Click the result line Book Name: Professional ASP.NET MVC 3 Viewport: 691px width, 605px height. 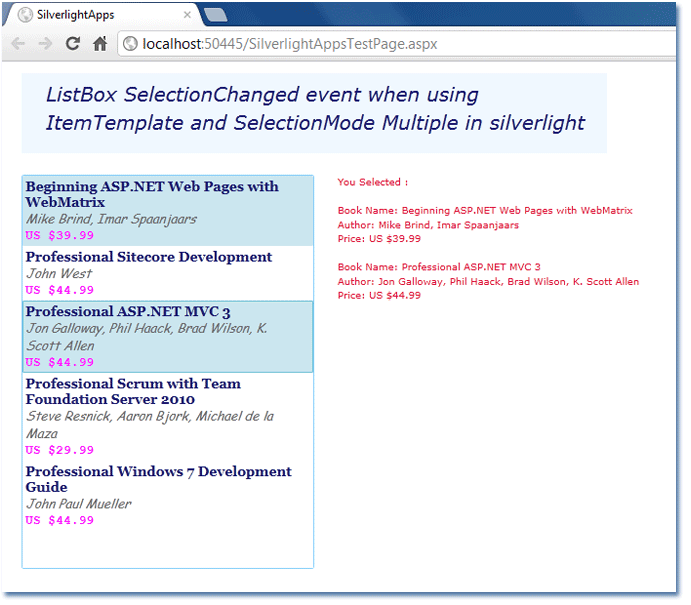pyautogui.click(x=439, y=267)
